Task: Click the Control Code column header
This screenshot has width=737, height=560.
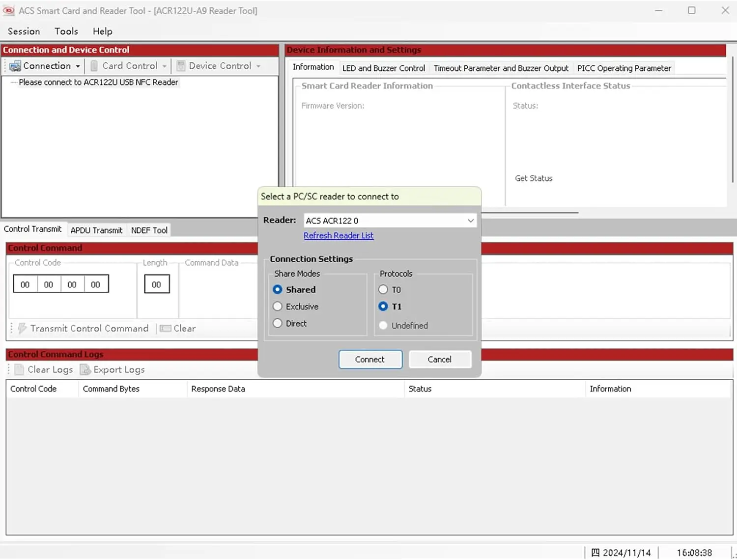Action: pos(43,389)
